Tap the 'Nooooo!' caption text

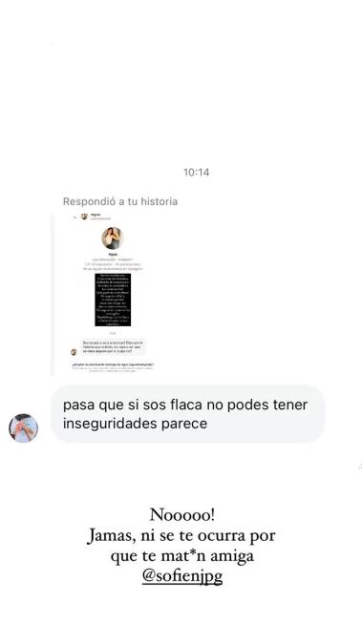tap(182, 514)
